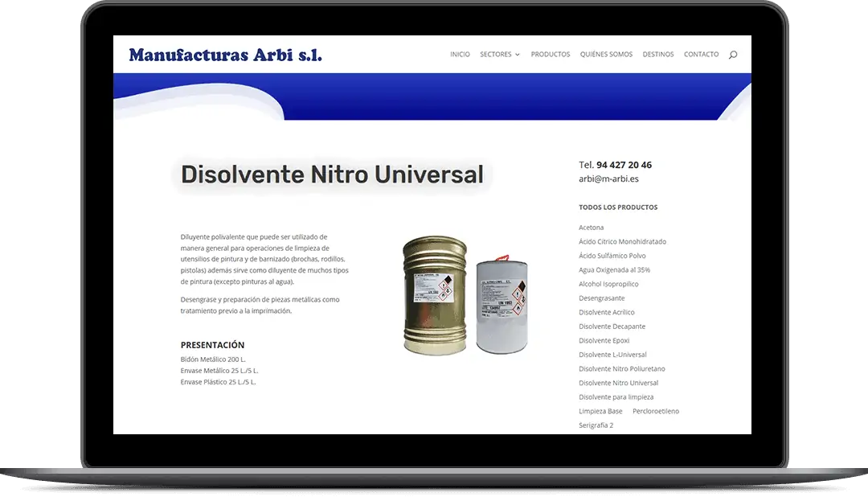Click the Manufacturas Arbi s.l. logo
Screen dimensions: 868x497
tap(225, 55)
